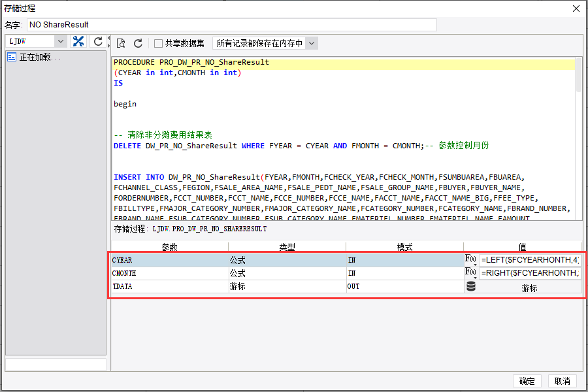Viewport: 588px width, 392px height.
Task: Open formula editor for CYEAR value
Action: [x=470, y=259]
